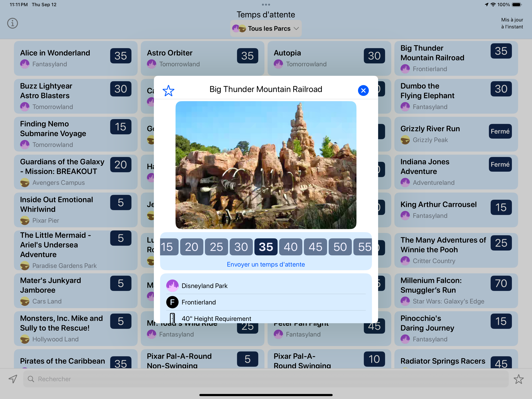Tap the 70 wait badge on Millenium Falcon
Screen dimensions: 532x399
pyautogui.click(x=501, y=283)
